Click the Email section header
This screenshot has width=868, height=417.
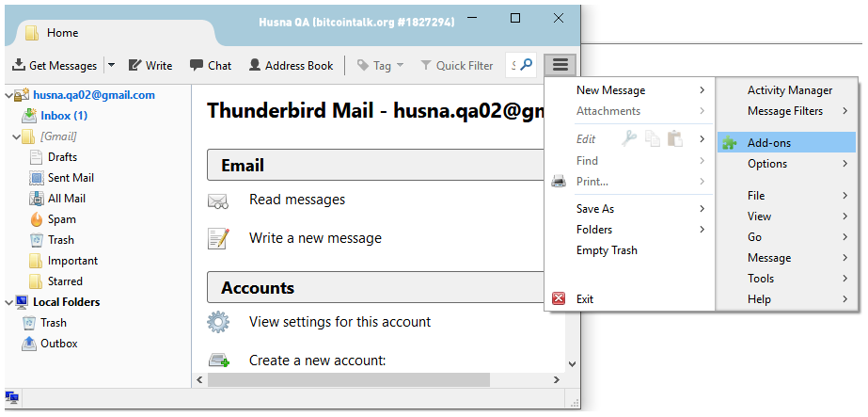(376, 165)
